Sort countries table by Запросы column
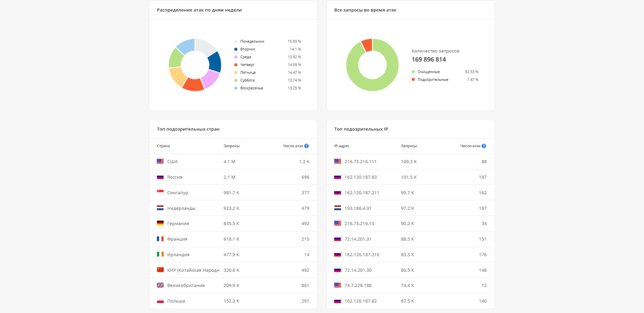 click(x=231, y=146)
